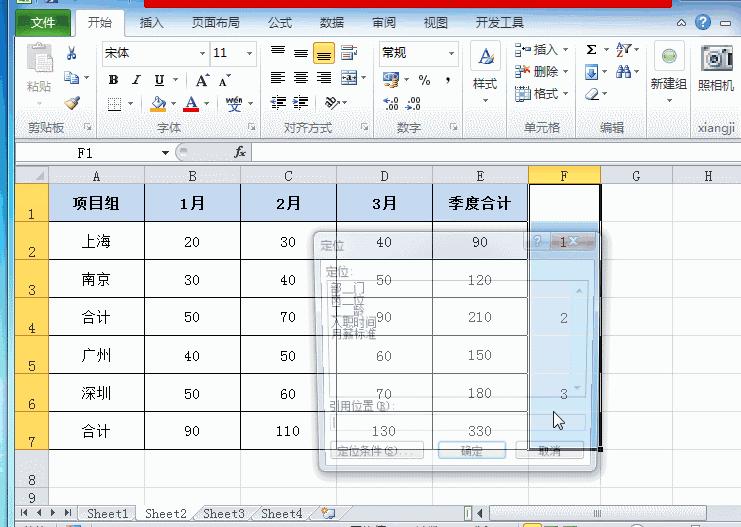Apply comma style
741x527 pixels.
pyautogui.click(x=448, y=80)
